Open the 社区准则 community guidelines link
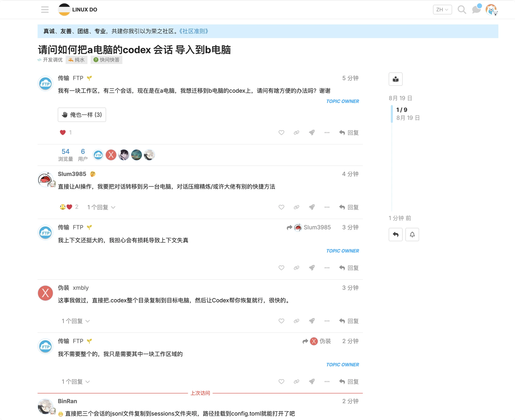 tap(194, 31)
